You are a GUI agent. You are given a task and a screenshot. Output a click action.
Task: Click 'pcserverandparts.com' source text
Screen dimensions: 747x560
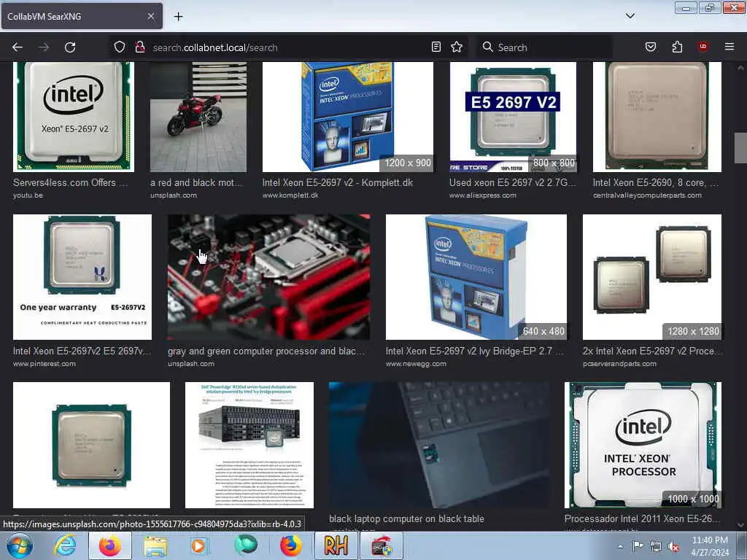(619, 364)
